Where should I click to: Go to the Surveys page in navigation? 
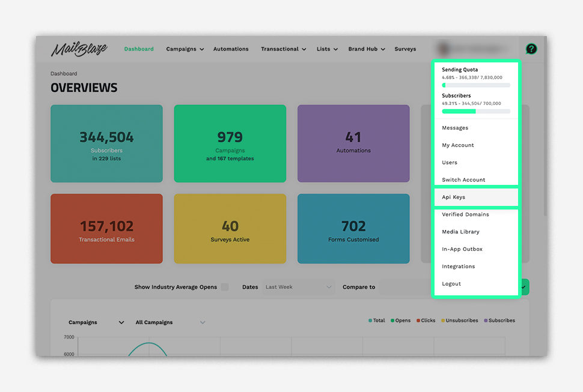405,49
